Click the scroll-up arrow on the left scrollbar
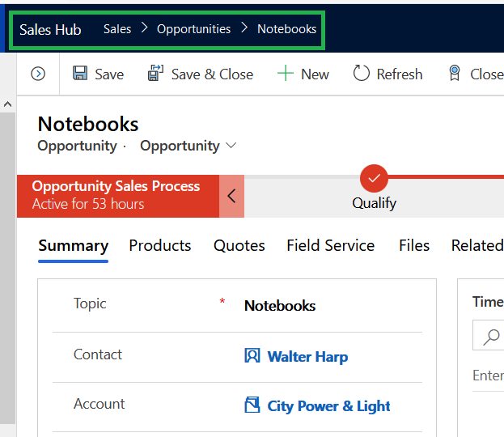This screenshot has width=504, height=437. click(8, 104)
